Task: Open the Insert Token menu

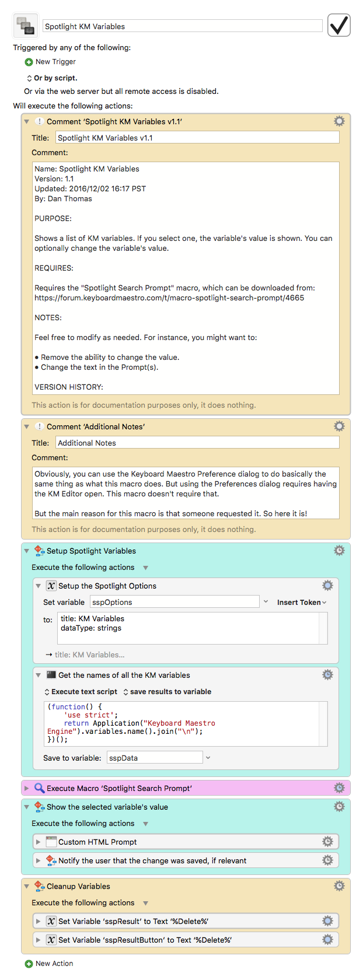Action: (302, 603)
